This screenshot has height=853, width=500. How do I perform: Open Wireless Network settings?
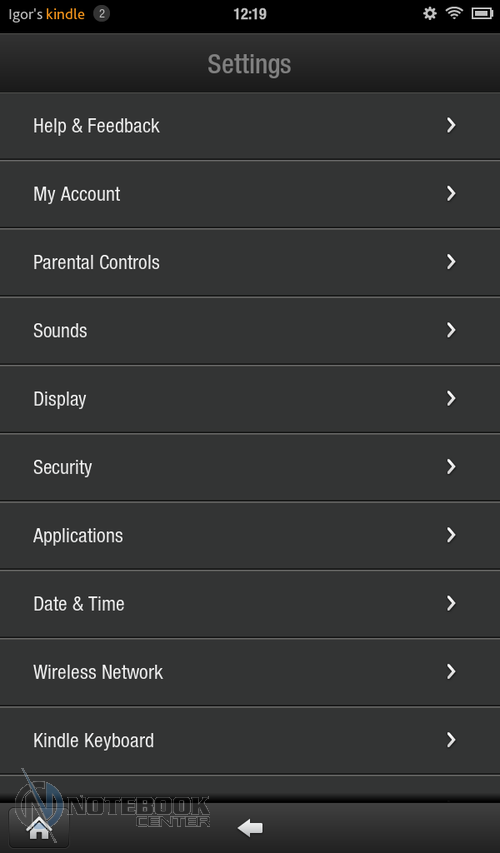250,672
